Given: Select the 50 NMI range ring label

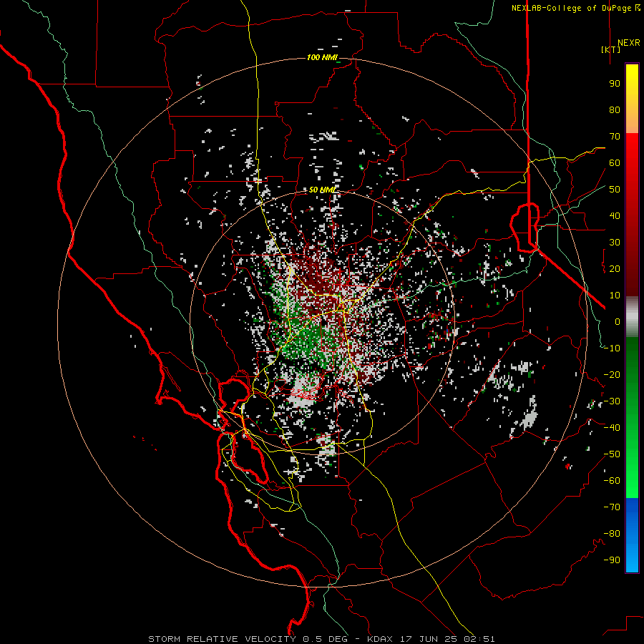Looking at the screenshot, I should (x=322, y=190).
